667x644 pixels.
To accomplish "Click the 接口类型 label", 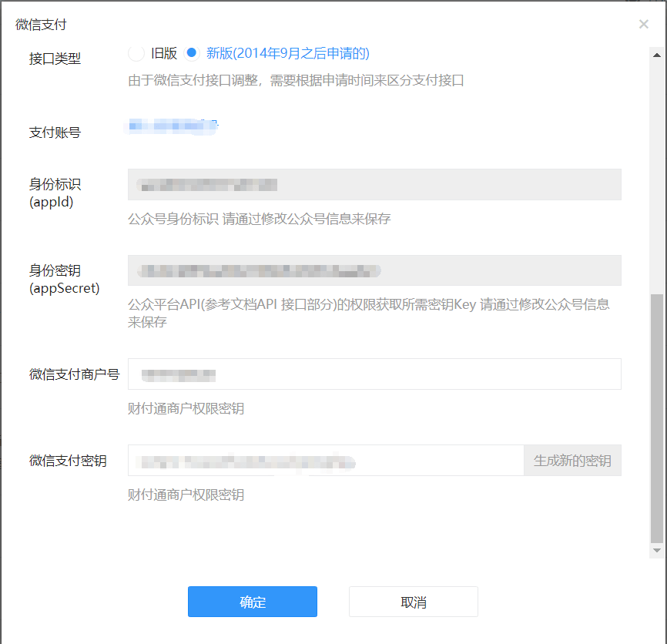I will [x=55, y=59].
